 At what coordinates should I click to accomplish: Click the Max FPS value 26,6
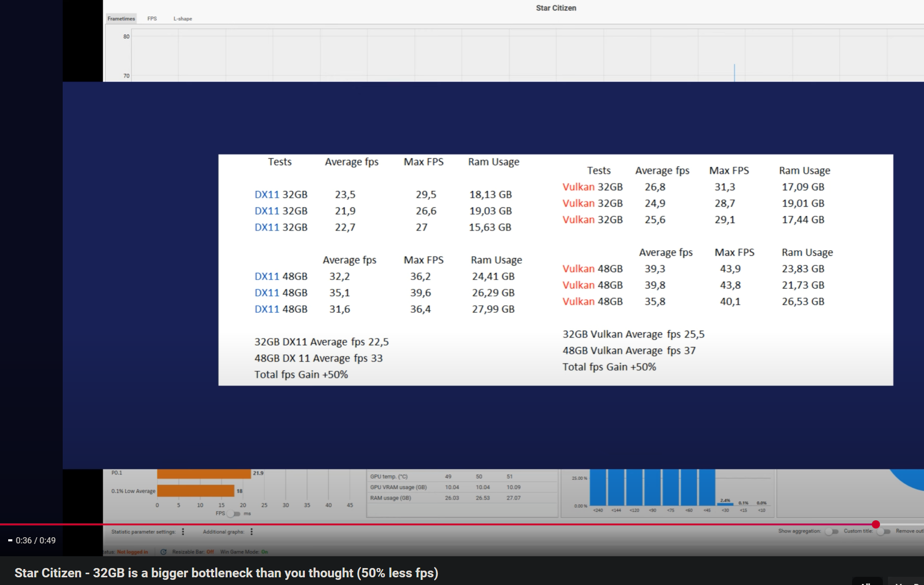coord(426,211)
